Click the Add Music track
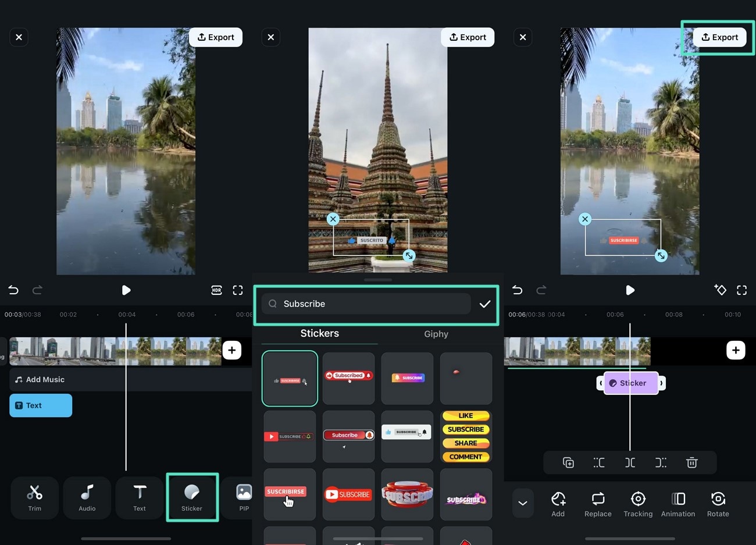 131,379
